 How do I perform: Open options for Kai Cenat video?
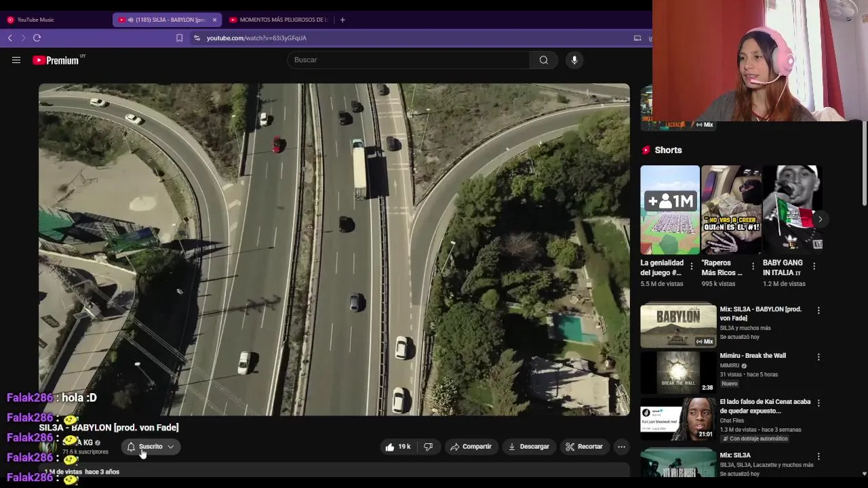tap(818, 403)
